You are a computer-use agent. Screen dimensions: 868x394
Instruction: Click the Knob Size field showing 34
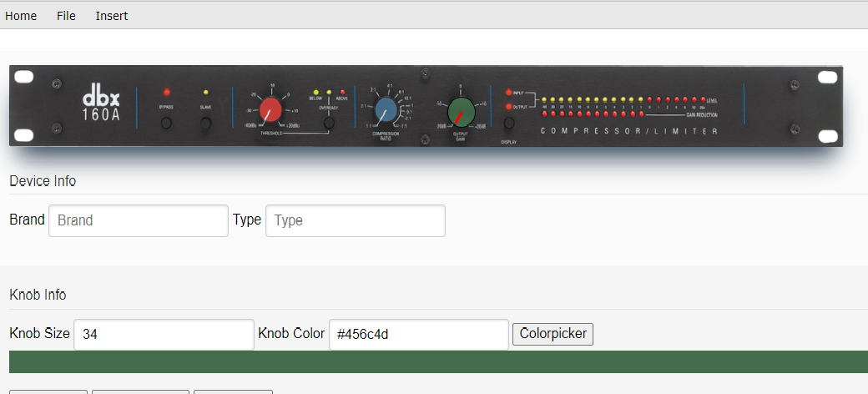(x=164, y=334)
